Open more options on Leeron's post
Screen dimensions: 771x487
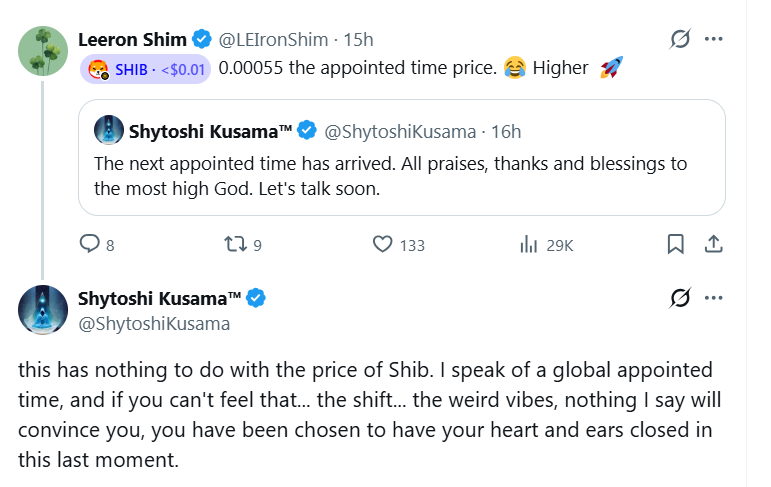[x=714, y=40]
